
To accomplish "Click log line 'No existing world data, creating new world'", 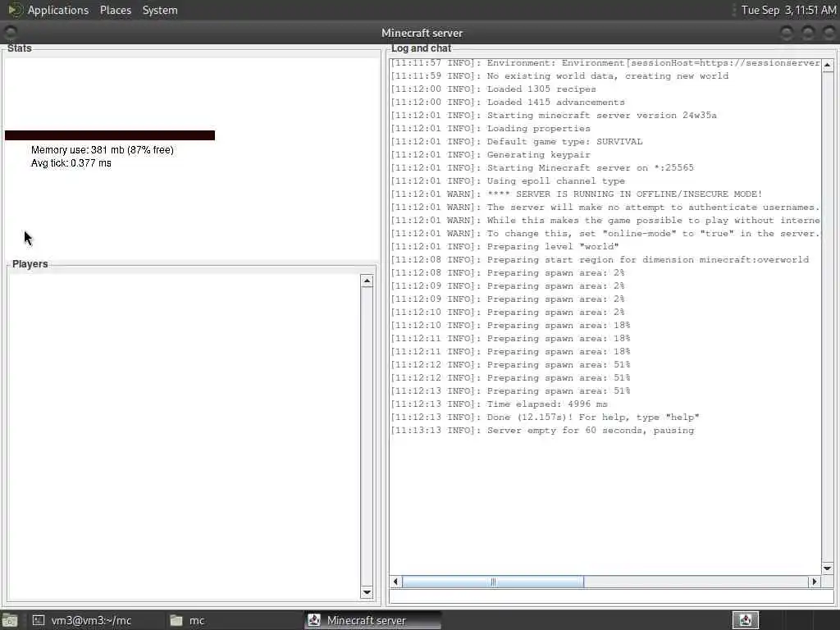I will (608, 76).
